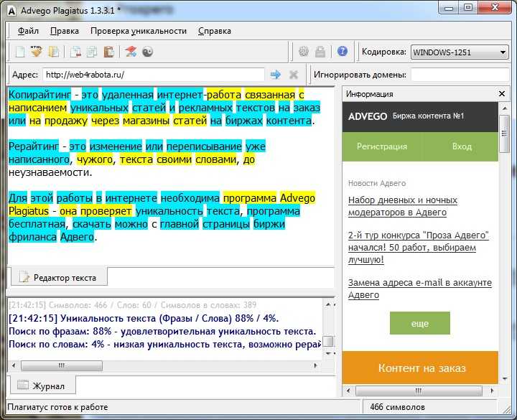Viewport: 517px width, 420px height.
Task: Click status bar text 466 символов
Action: (397, 407)
